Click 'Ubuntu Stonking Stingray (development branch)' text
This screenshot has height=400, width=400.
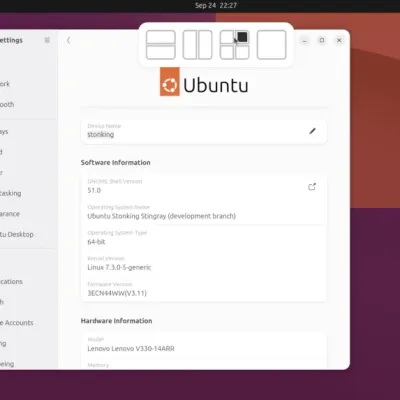coord(161,216)
